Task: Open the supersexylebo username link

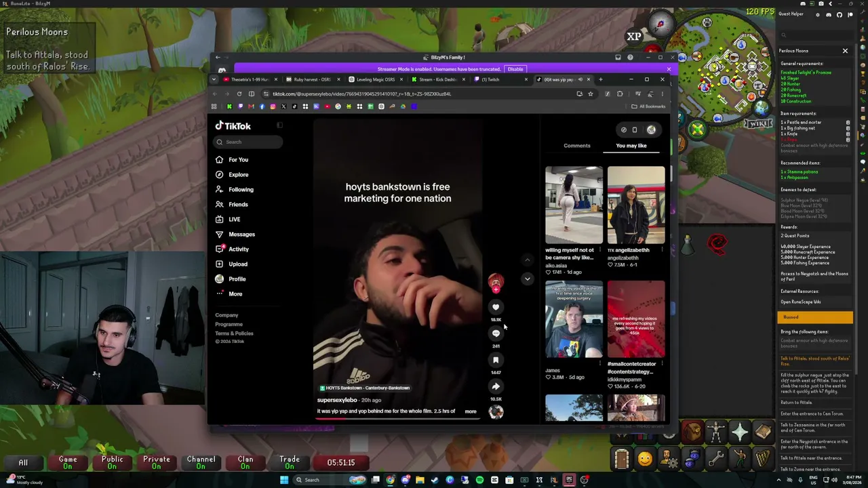Action: pyautogui.click(x=337, y=400)
